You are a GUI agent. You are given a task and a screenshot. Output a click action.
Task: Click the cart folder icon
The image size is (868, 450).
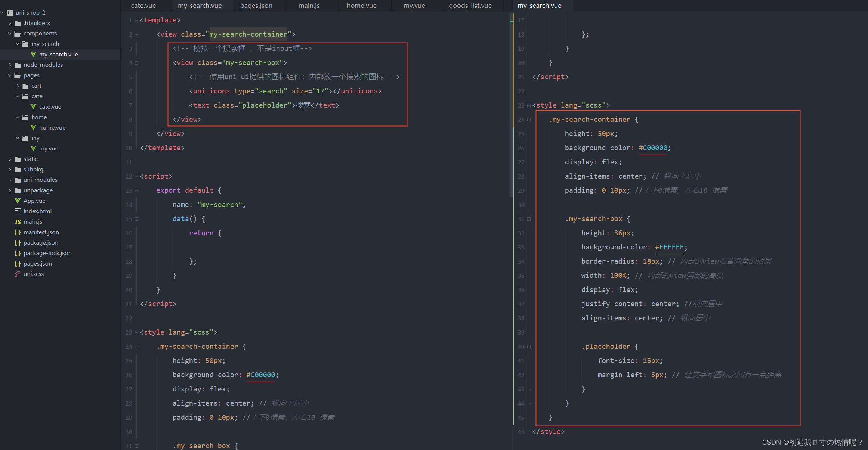point(25,86)
